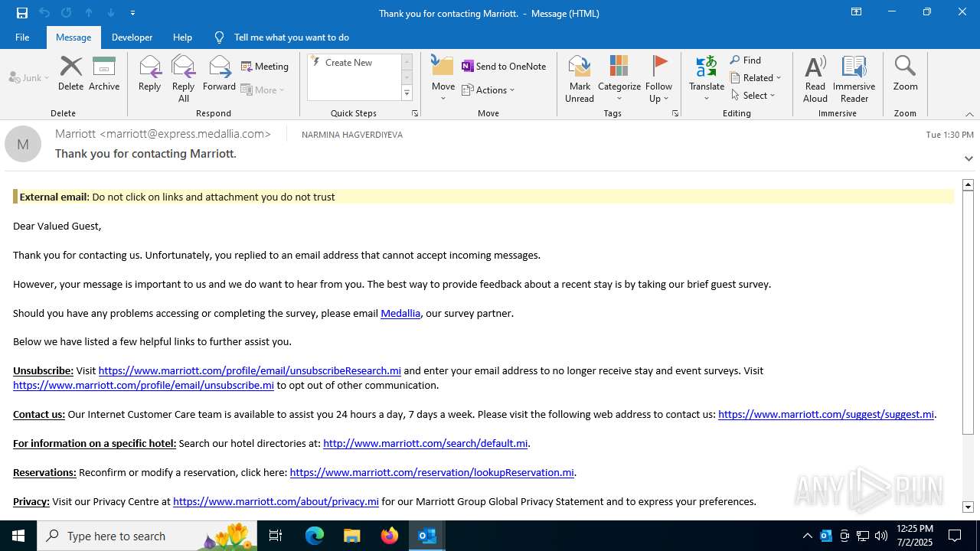Launch Immersive Reader
The image size is (980, 551).
click(854, 79)
